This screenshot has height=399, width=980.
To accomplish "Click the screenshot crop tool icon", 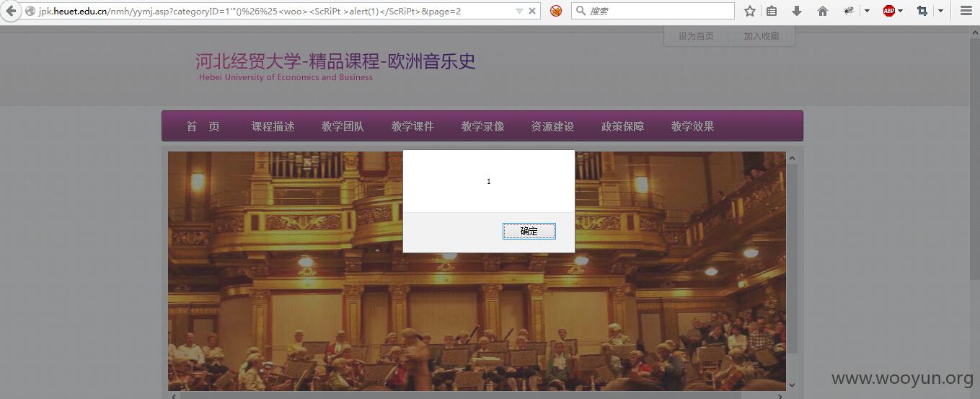I will pos(922,11).
